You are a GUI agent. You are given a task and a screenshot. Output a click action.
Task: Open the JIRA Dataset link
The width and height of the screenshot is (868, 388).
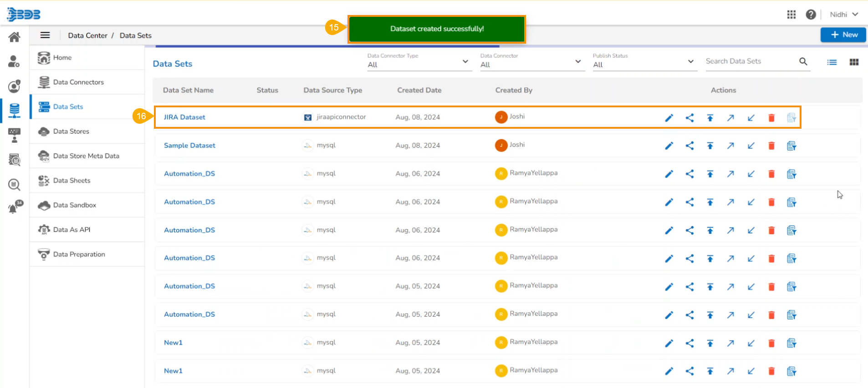pos(184,117)
